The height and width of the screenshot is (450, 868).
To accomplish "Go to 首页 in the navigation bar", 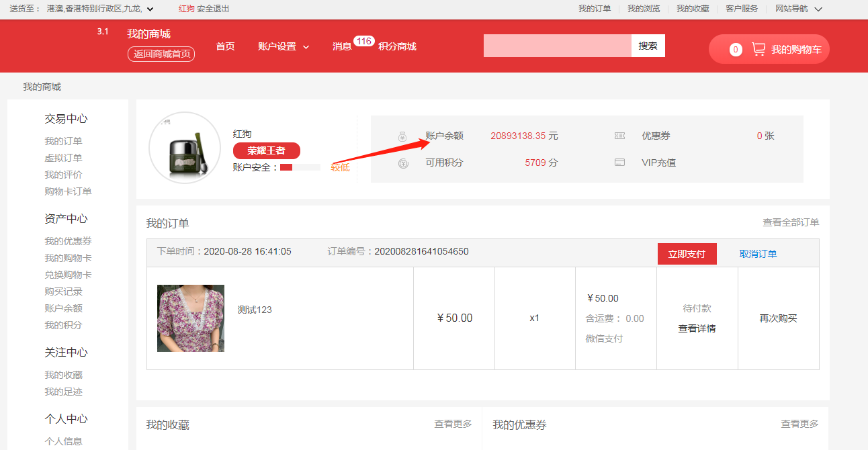I will 225,46.
